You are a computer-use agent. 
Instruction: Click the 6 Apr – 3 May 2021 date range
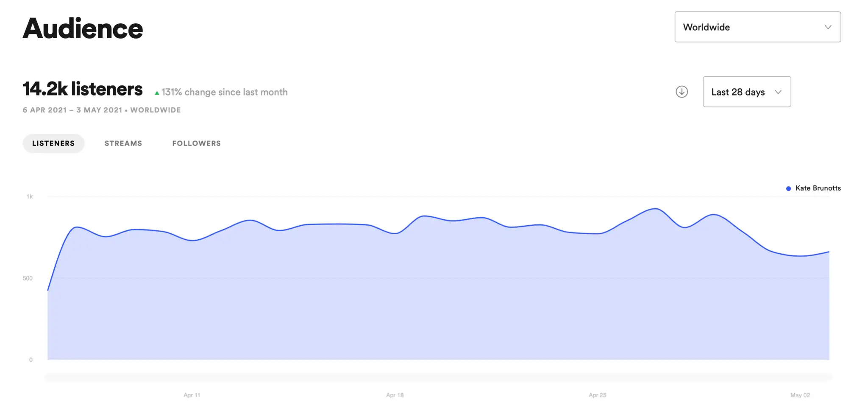(72, 110)
